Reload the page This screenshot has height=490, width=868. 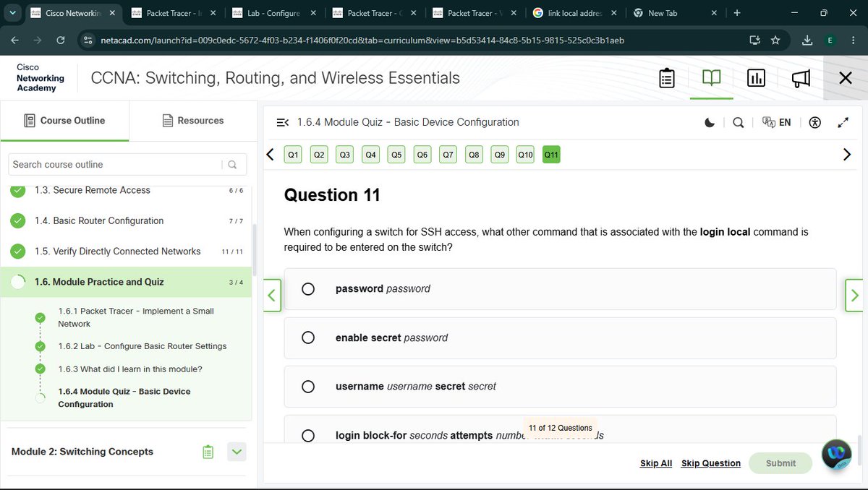[x=61, y=40]
